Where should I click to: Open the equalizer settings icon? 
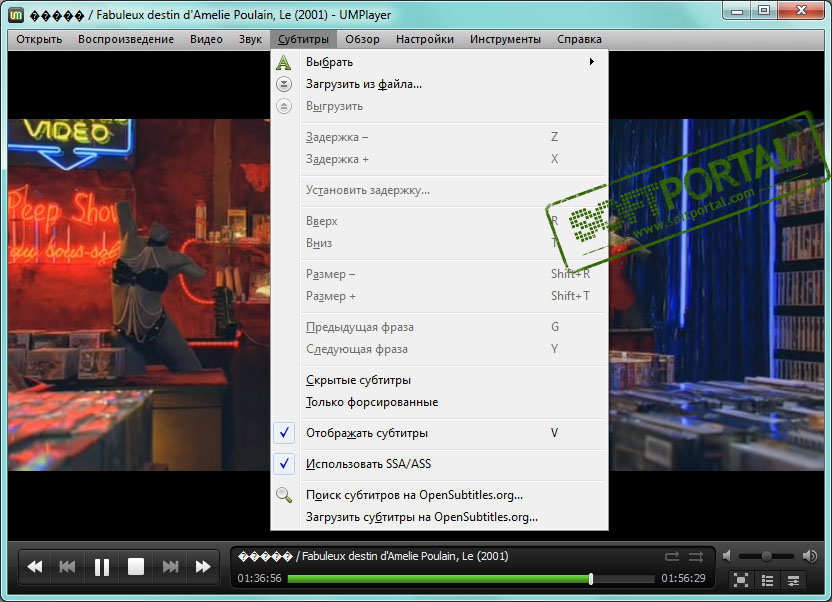[793, 580]
